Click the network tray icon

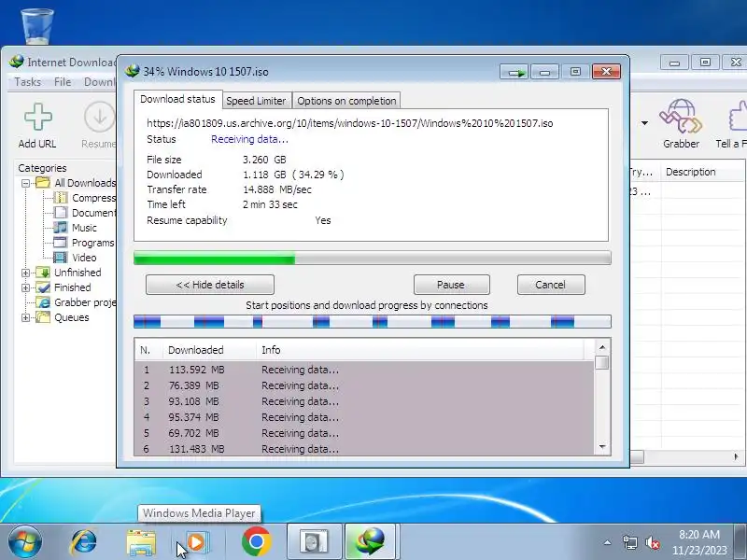629,542
